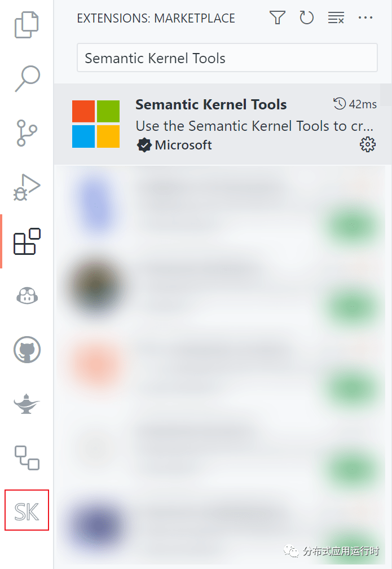Click the Semantic Kernel Tools extension search box
Image resolution: width=392 pixels, height=569 pixels.
(x=227, y=57)
